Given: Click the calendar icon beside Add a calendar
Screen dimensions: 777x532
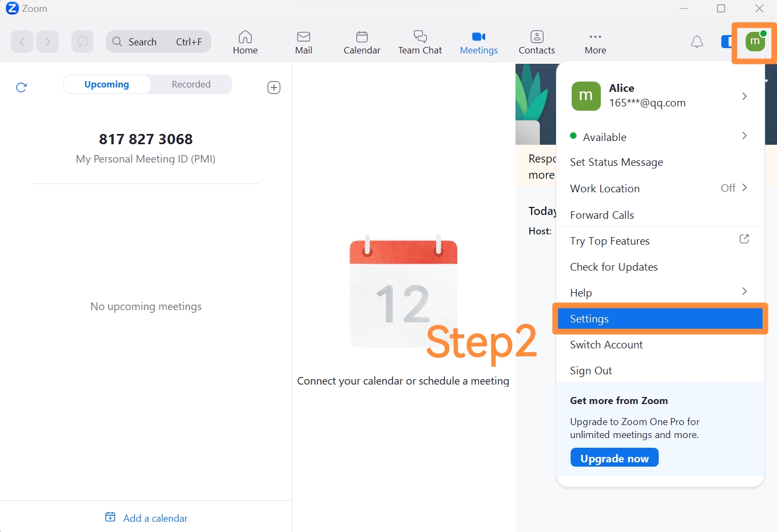Looking at the screenshot, I should point(110,517).
